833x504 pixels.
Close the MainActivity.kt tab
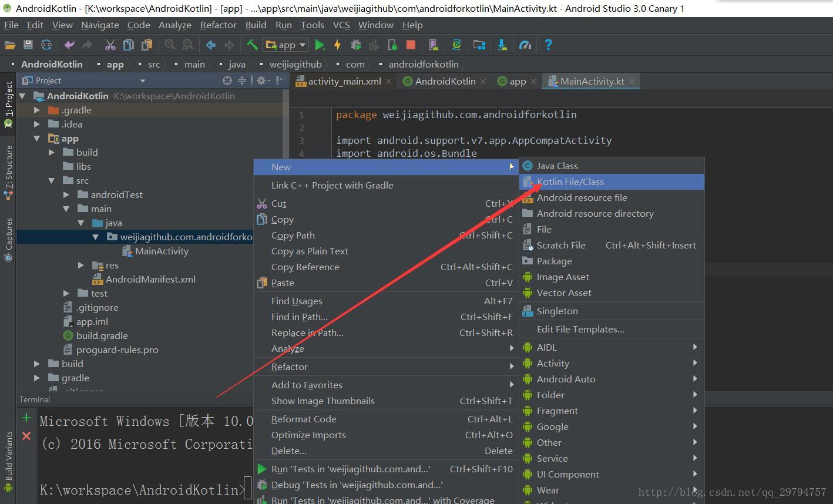pos(632,82)
